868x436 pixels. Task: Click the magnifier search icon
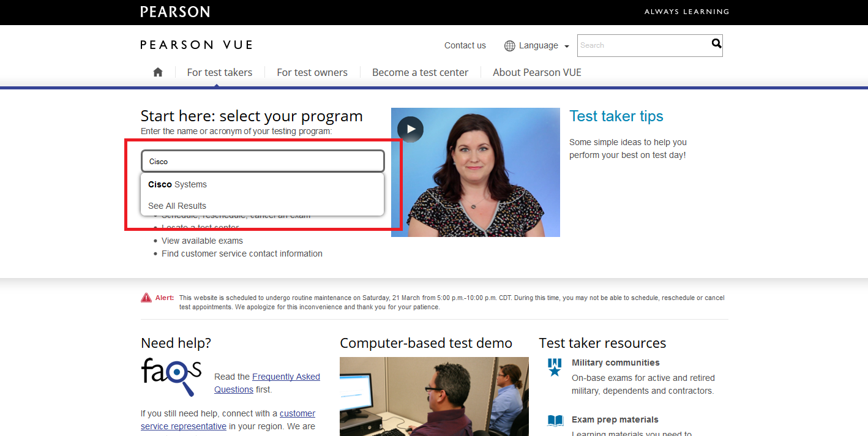(x=716, y=43)
